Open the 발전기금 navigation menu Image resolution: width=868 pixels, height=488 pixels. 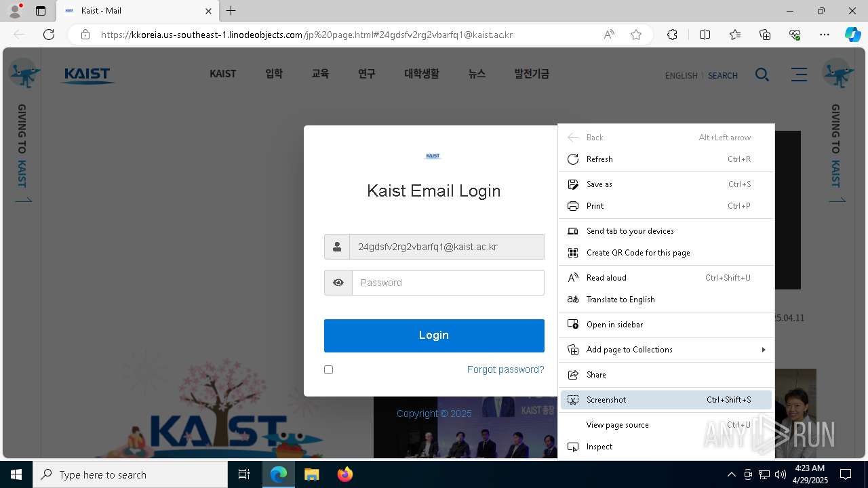click(532, 74)
